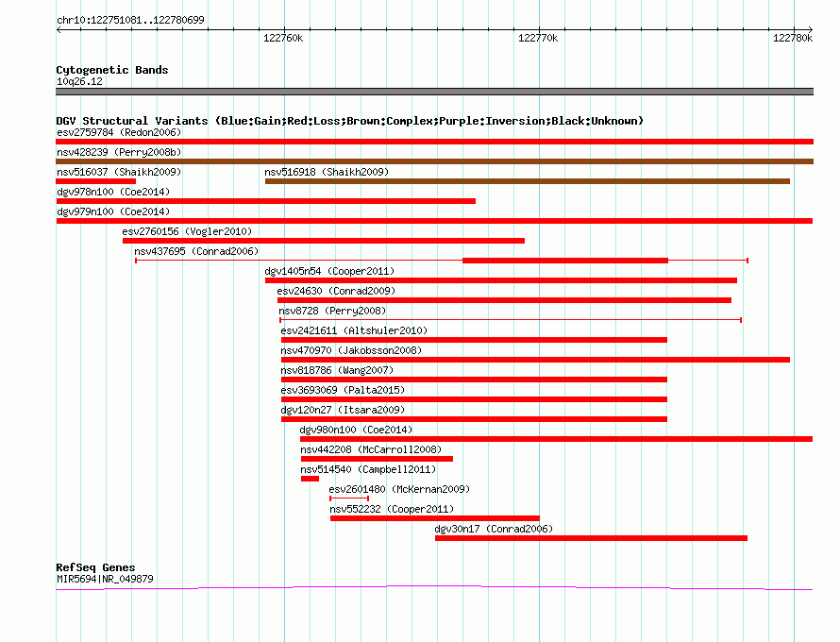Select the brown nsv516918 variant bar
This screenshot has width=840, height=642.
[528, 181]
